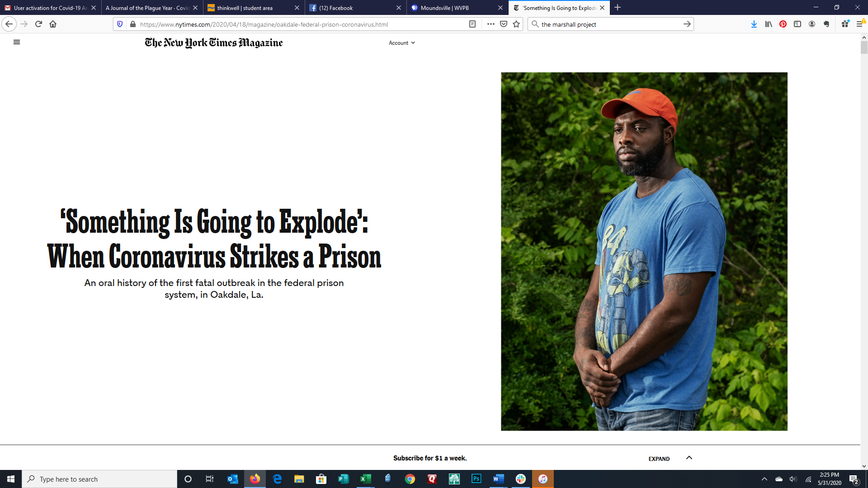Save page to Pocket
The width and height of the screenshot is (868, 488).
[x=504, y=24]
